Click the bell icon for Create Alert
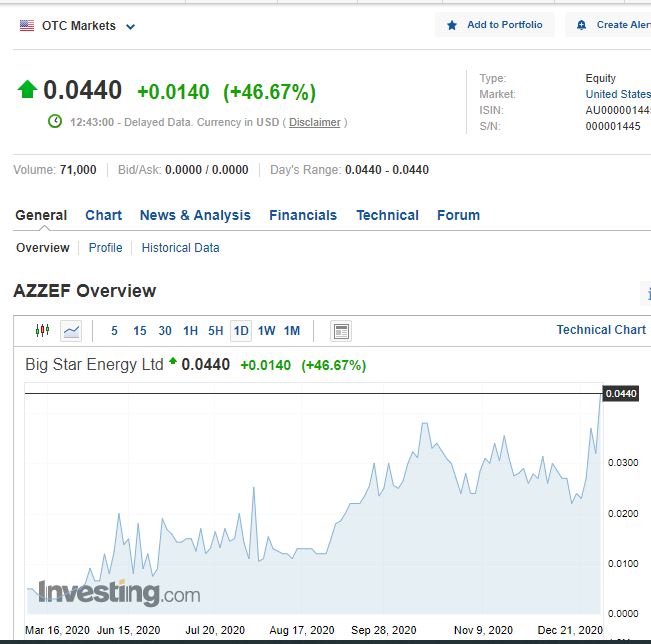 (x=582, y=25)
